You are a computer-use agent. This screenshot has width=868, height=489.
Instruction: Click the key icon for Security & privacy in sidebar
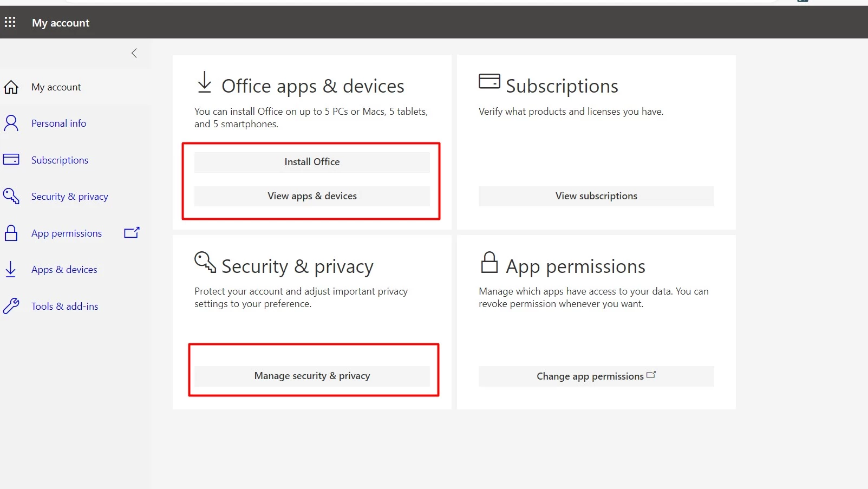(11, 196)
